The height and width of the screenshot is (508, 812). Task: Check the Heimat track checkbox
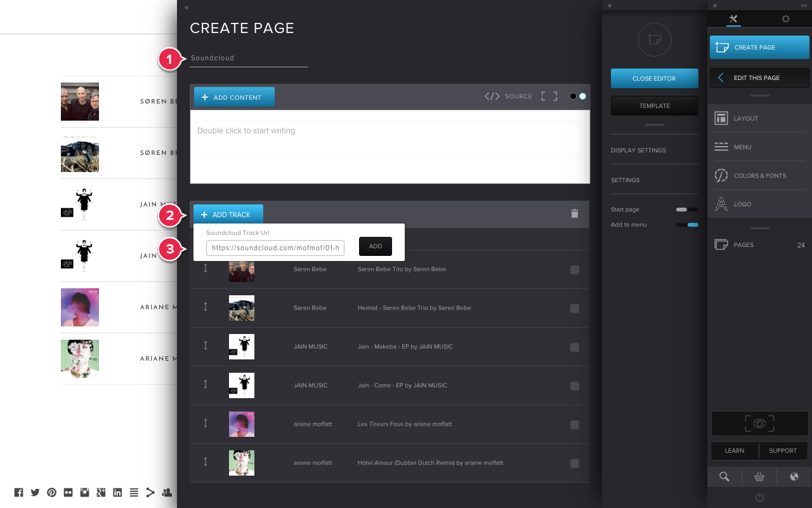pos(575,309)
